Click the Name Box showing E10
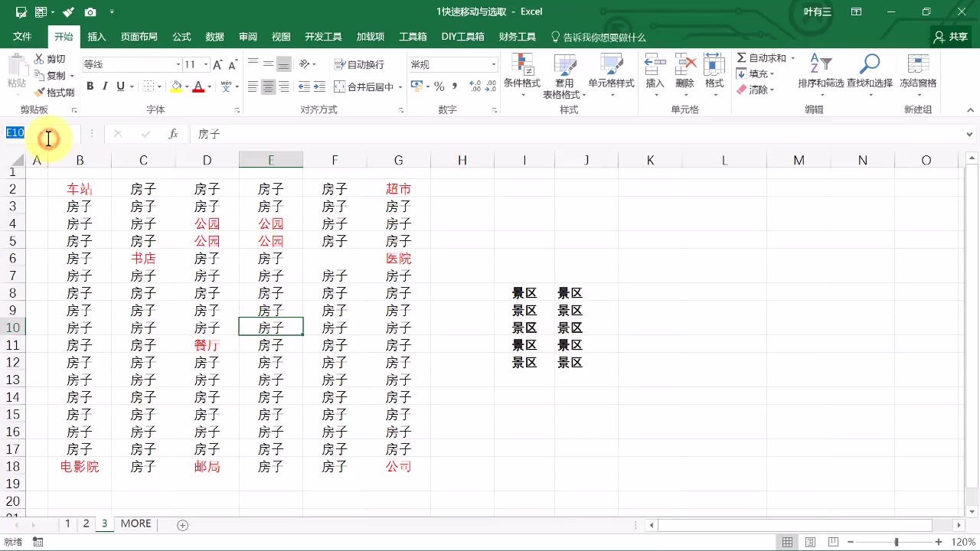Image resolution: width=980 pixels, height=551 pixels. 41,134
